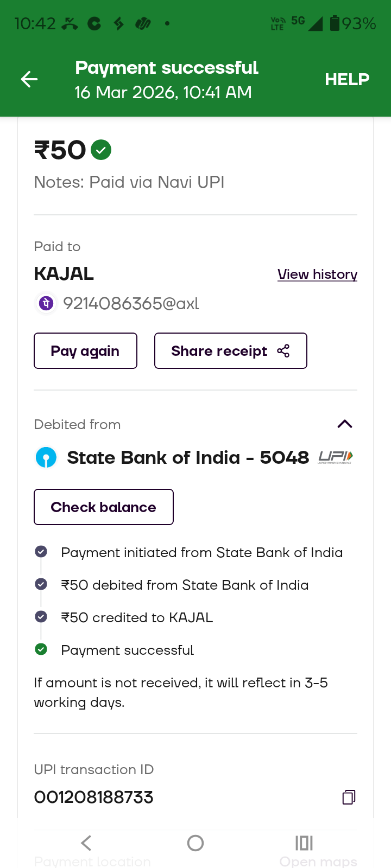Tap the Payment initiated status step

(x=201, y=552)
